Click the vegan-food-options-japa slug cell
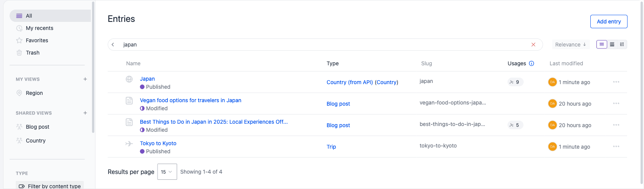 click(x=453, y=103)
